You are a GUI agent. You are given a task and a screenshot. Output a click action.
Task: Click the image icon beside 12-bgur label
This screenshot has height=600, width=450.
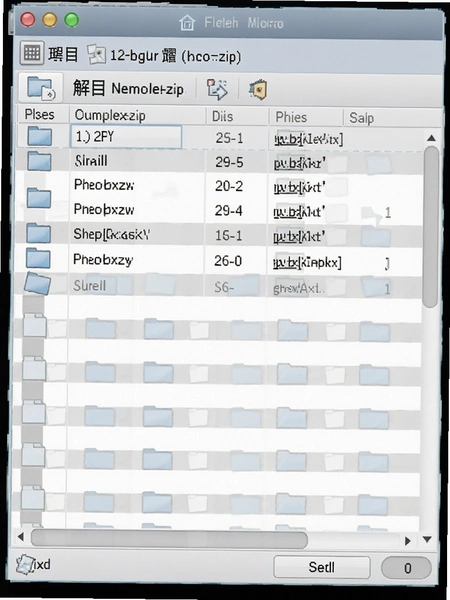[x=96, y=54]
